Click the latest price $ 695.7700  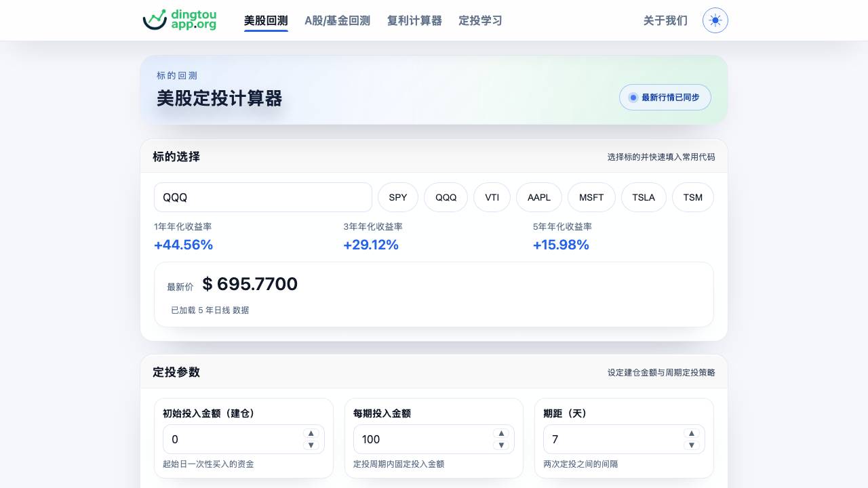tap(250, 284)
